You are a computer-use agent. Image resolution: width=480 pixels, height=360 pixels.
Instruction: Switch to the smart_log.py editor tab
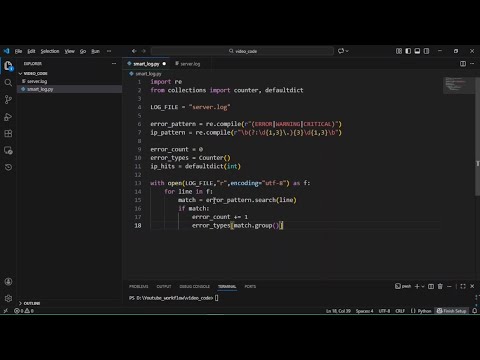coord(146,64)
